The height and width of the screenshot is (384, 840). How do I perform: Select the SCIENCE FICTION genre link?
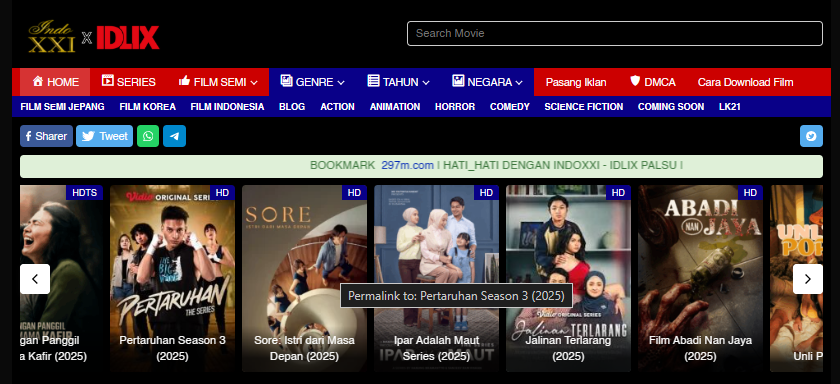(x=583, y=107)
